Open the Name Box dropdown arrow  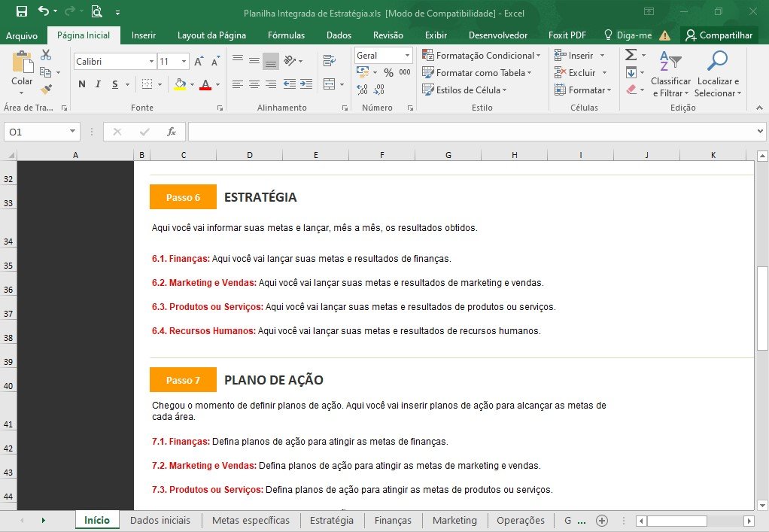point(72,131)
